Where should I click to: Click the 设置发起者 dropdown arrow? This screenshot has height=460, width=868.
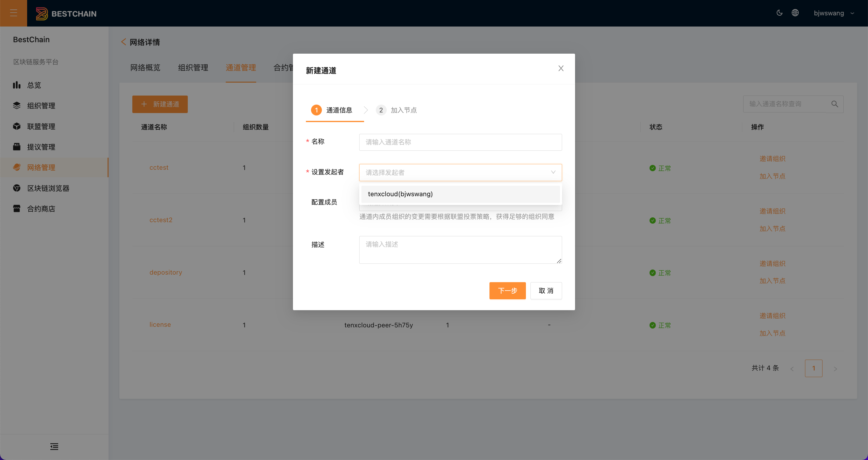click(x=553, y=172)
